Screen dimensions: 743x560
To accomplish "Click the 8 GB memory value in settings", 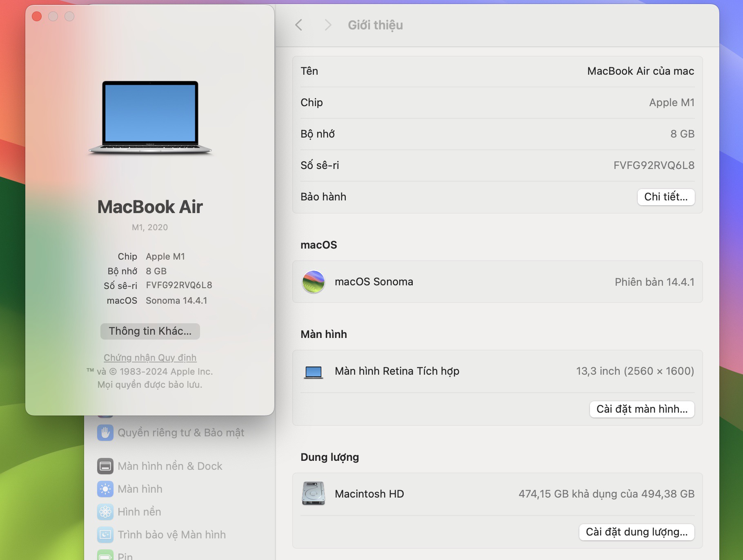I will pos(682,134).
